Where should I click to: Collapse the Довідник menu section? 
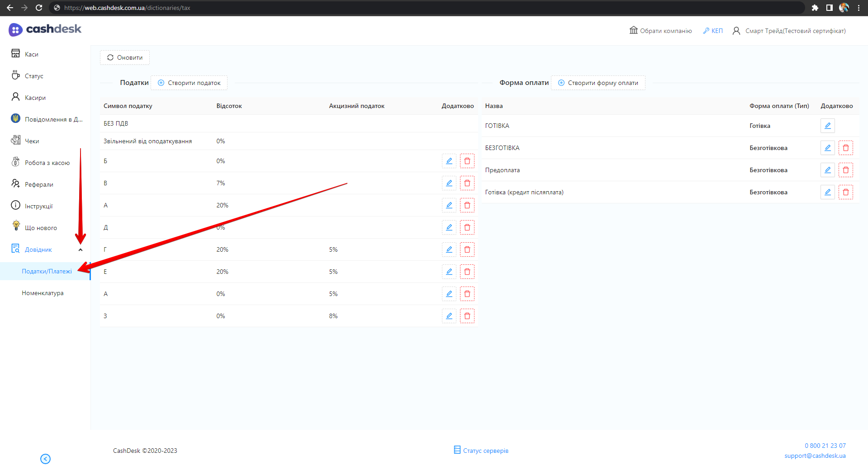point(81,249)
